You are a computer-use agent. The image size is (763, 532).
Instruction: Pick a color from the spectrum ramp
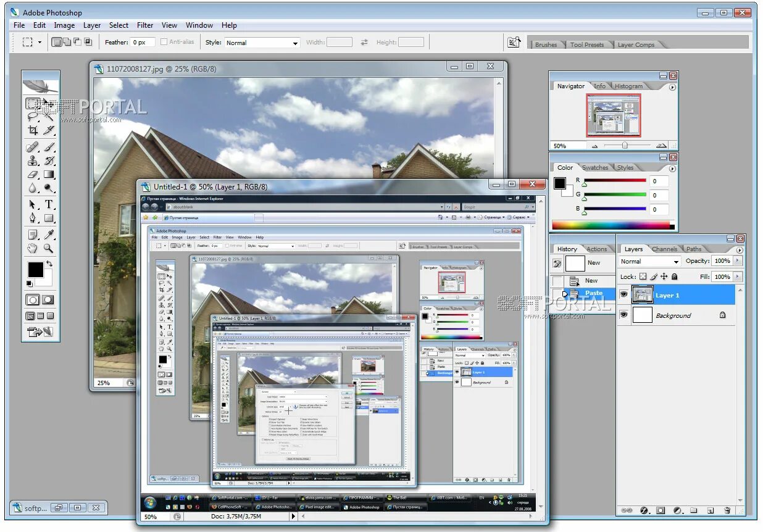[x=611, y=225]
